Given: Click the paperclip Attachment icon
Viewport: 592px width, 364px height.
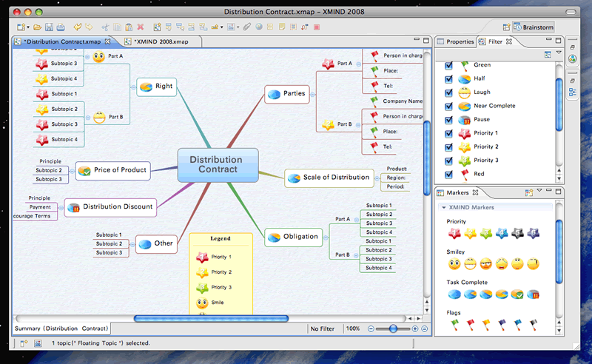Looking at the screenshot, I should click(x=247, y=27).
